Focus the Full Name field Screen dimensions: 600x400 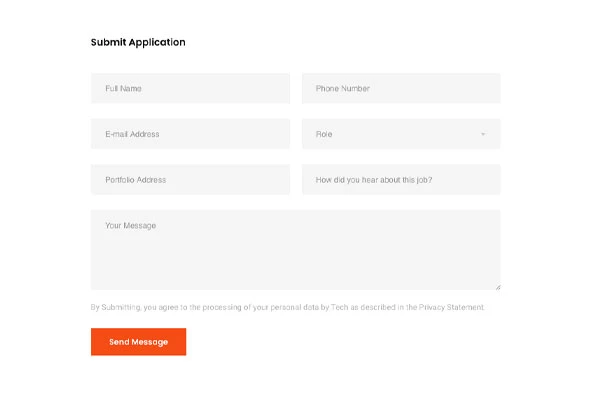[190, 88]
